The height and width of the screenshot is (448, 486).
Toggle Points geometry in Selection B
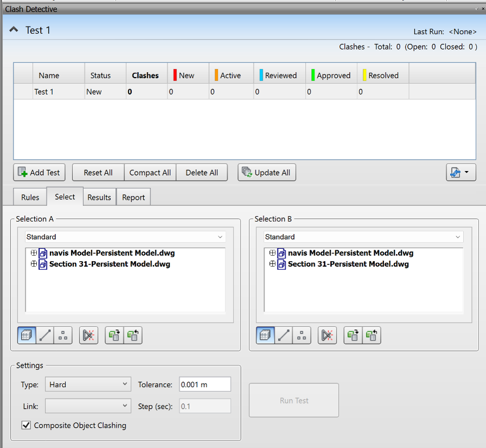pos(301,335)
